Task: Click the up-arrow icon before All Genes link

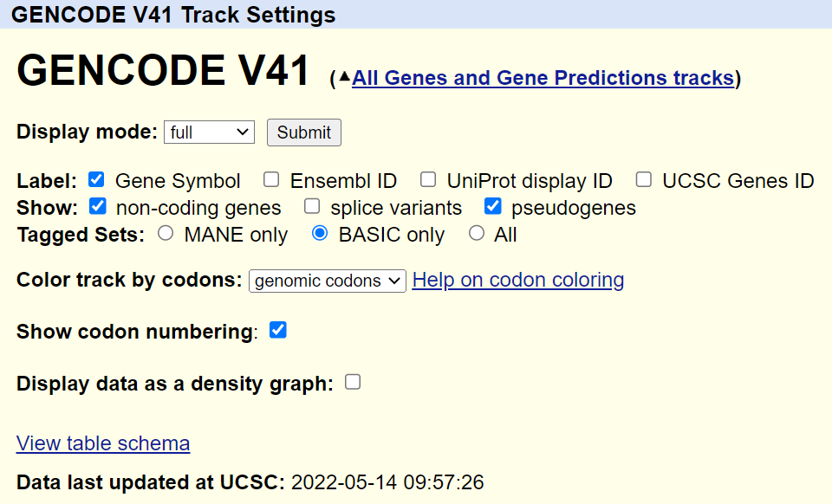Action: tap(344, 77)
